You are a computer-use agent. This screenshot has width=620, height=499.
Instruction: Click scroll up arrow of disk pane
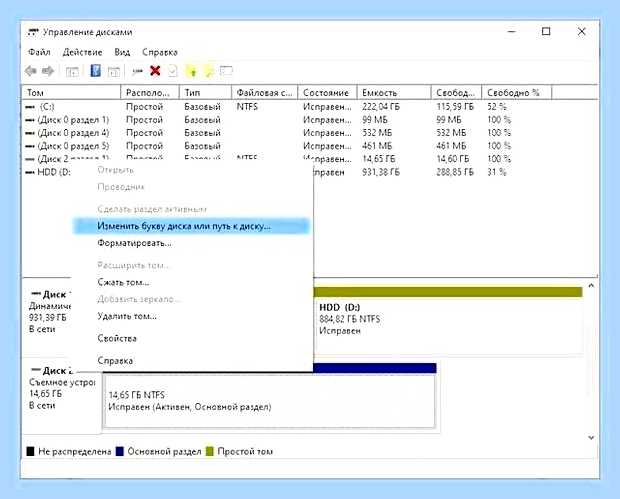click(x=591, y=285)
